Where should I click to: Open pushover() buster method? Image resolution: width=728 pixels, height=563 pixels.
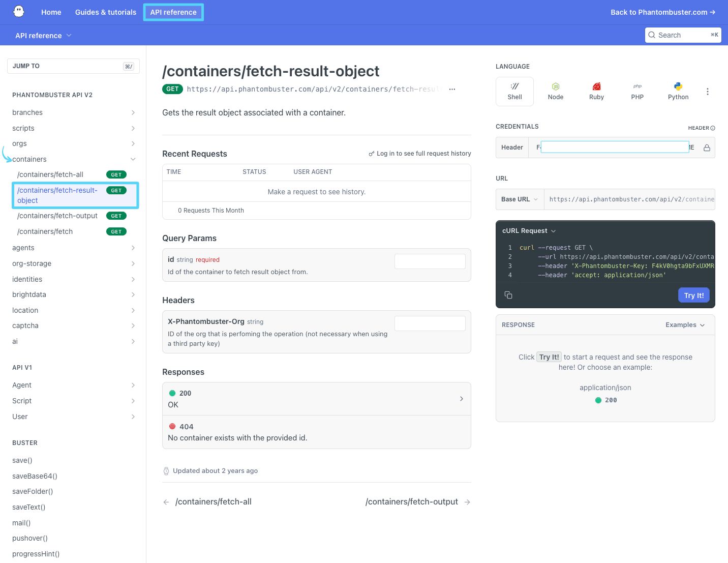click(30, 538)
